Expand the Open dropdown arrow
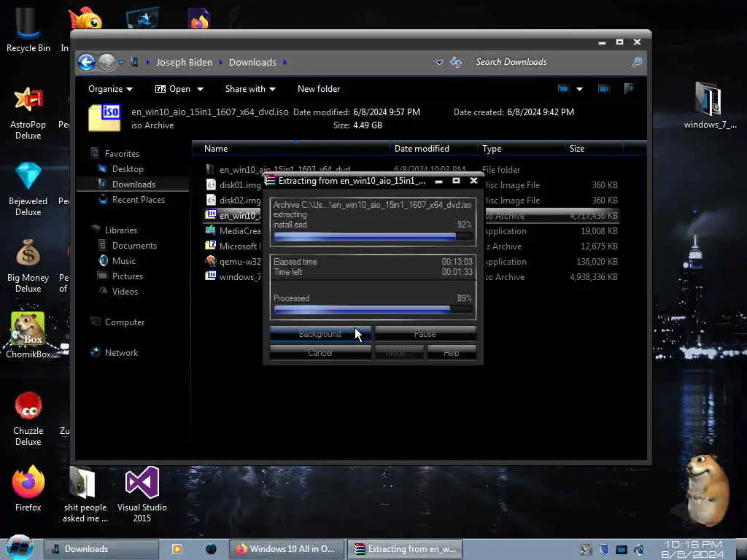This screenshot has height=560, width=747. pos(200,89)
